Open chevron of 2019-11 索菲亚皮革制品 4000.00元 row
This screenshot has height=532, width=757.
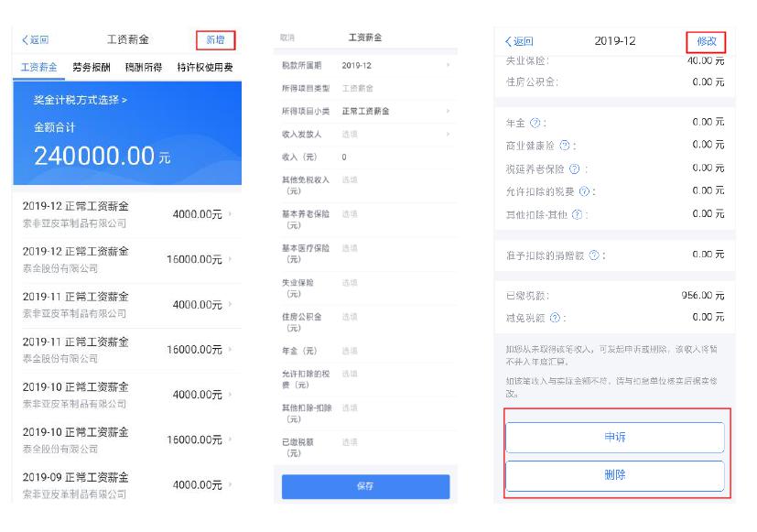230,304
